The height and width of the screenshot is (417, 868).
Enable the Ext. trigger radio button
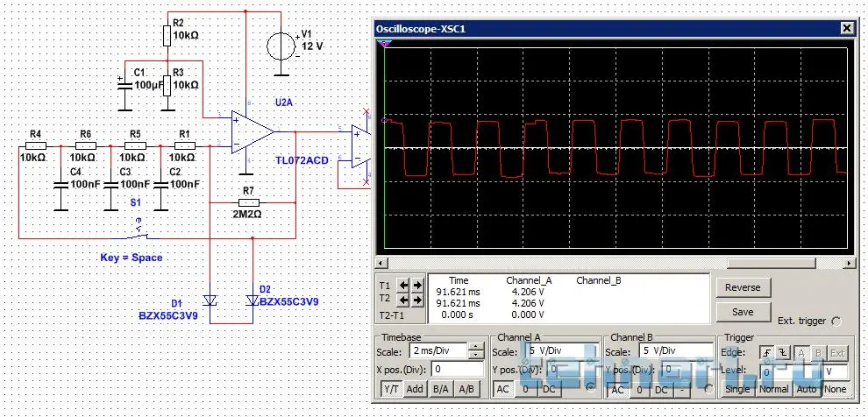836,322
